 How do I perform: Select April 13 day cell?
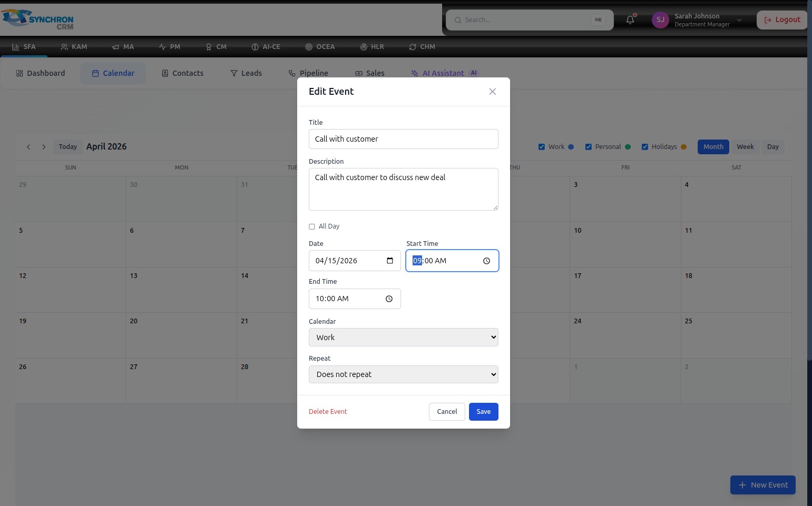(181, 290)
